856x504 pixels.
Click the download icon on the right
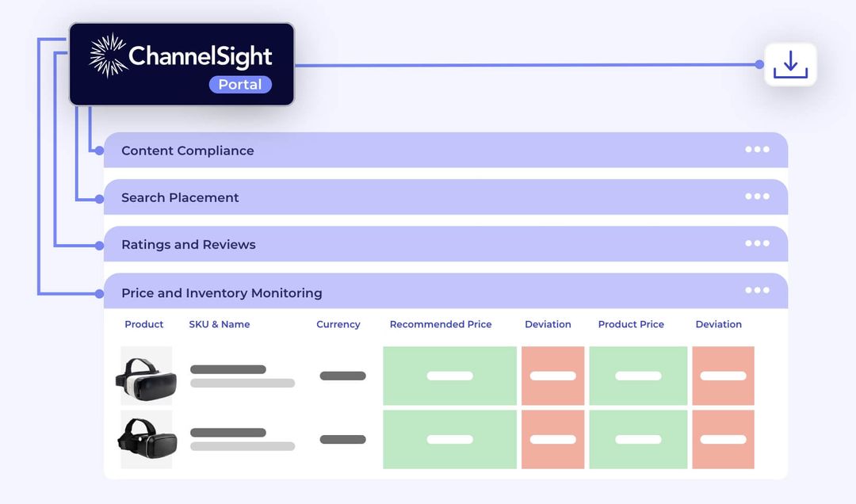coord(790,63)
